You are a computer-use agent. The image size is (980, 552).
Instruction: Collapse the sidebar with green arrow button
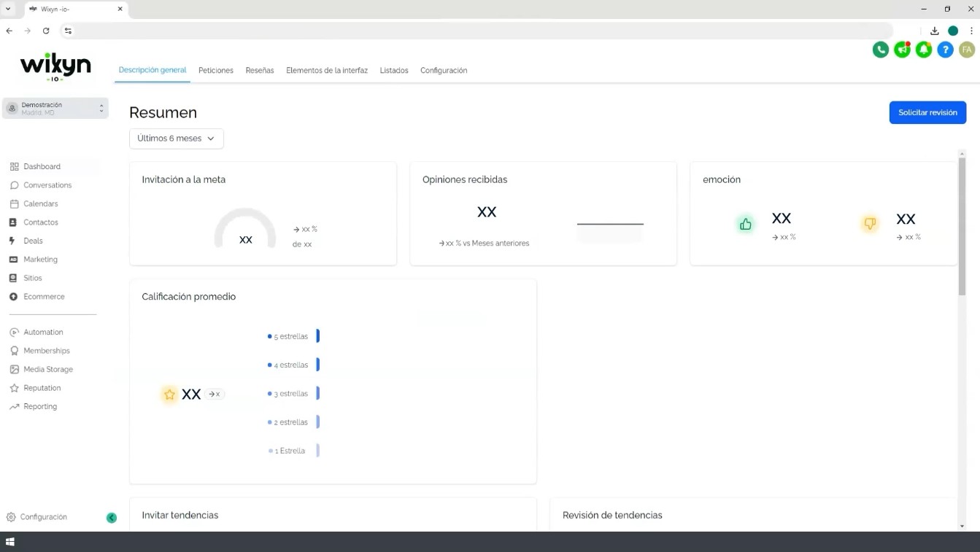[112, 518]
